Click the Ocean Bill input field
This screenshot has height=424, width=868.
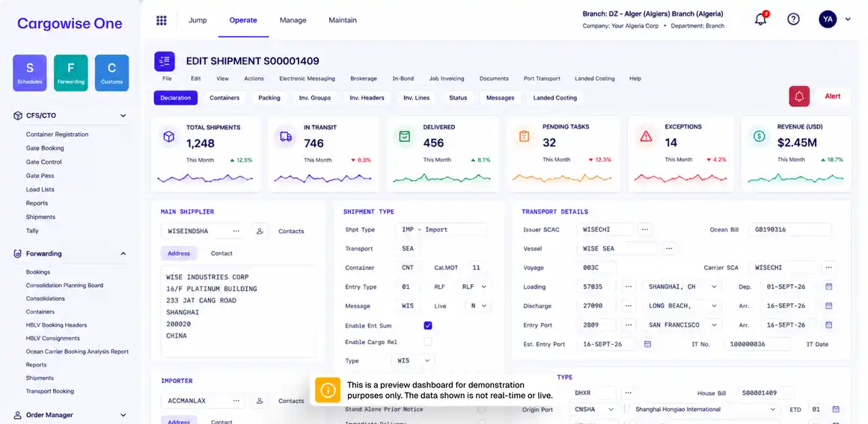coord(790,229)
